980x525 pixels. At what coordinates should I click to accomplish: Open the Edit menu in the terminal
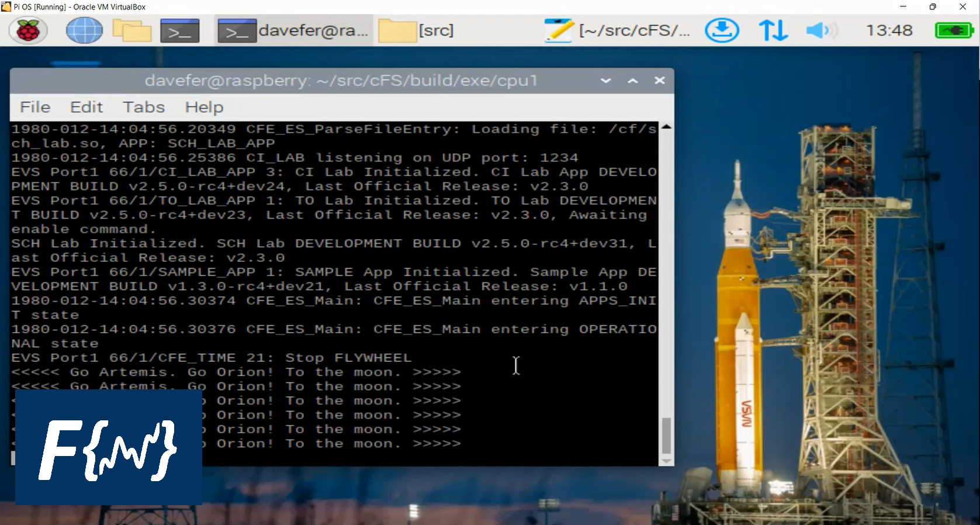click(86, 107)
